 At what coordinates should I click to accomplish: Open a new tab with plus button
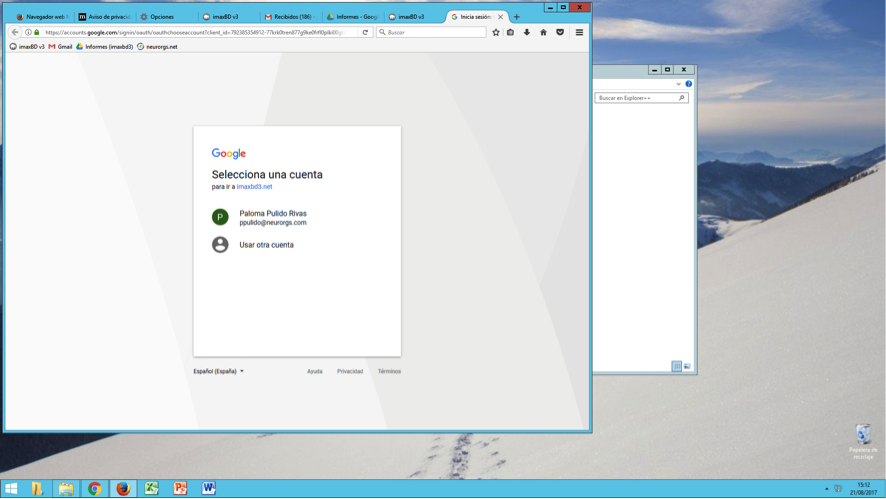point(516,17)
